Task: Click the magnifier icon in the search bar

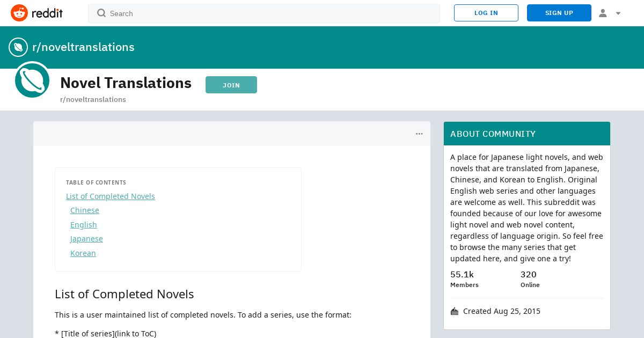Action: click(x=101, y=13)
